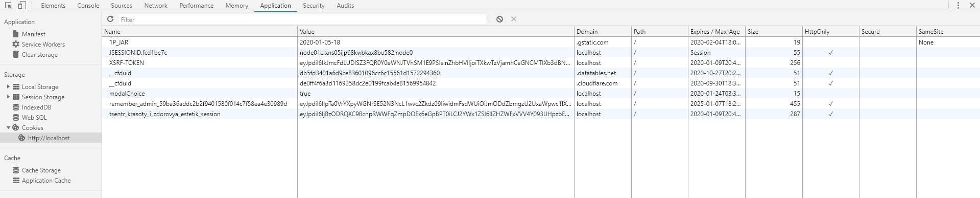Image resolution: width=980 pixels, height=198 pixels.
Task: Click the Service Workers gear icon
Action: click(x=16, y=44)
